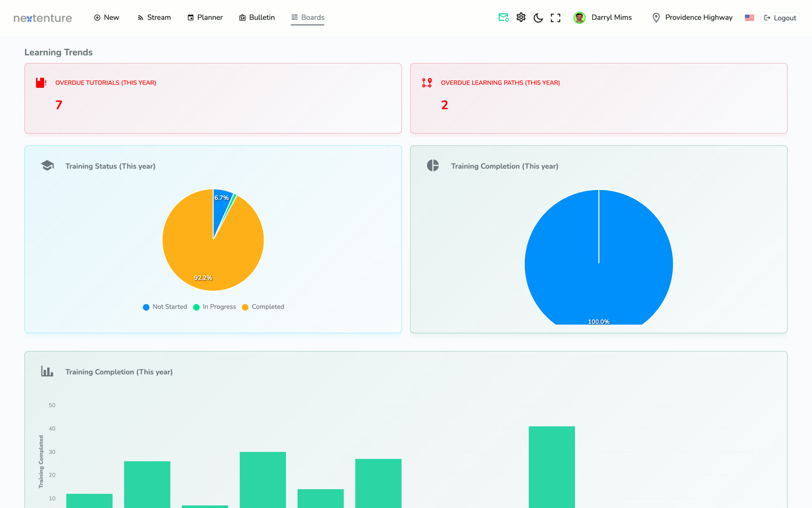Viewport: 812px width, 508px height.
Task: Open the New menu
Action: 106,18
